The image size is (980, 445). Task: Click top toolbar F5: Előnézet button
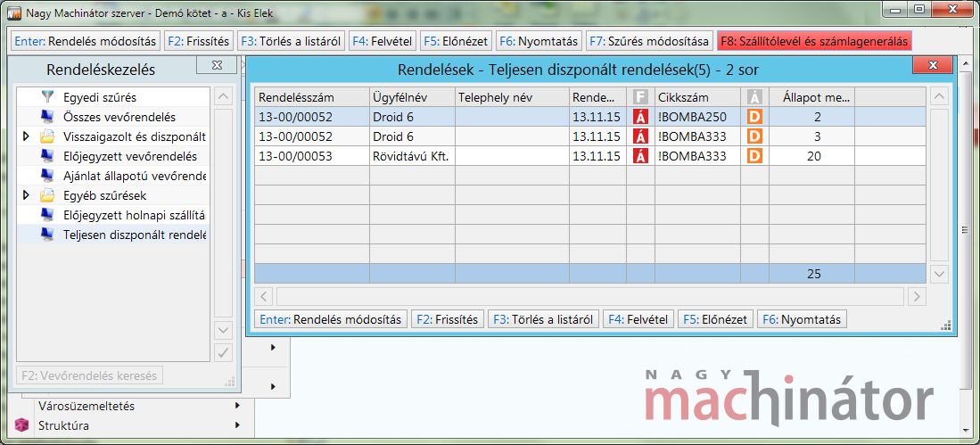coord(457,41)
